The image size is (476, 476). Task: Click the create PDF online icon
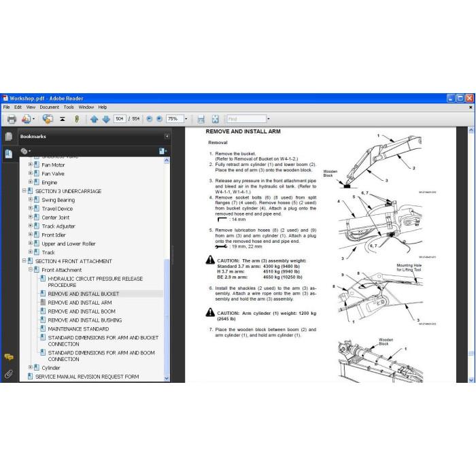click(x=26, y=119)
